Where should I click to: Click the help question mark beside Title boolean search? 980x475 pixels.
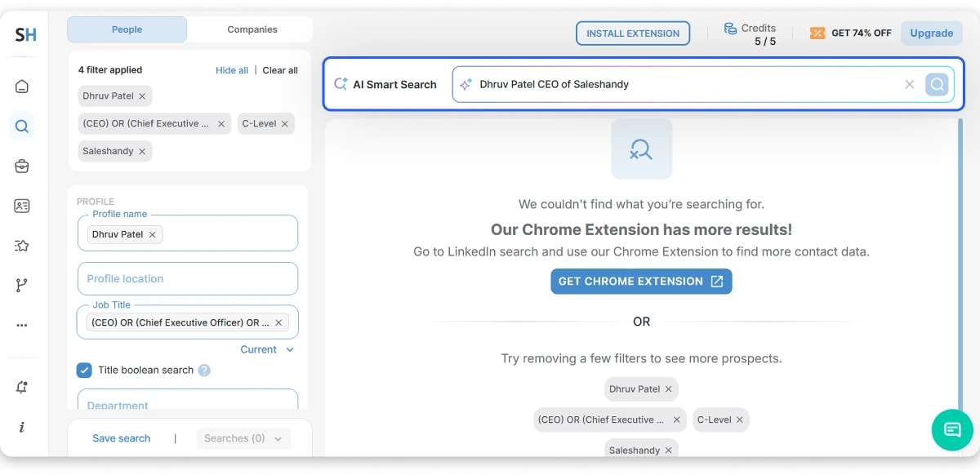(x=204, y=370)
